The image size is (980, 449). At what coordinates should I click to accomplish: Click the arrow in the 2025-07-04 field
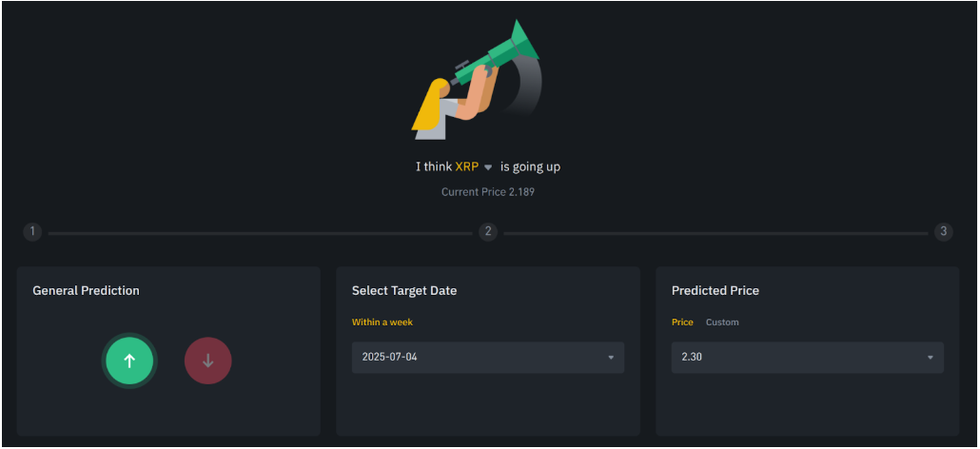pyautogui.click(x=611, y=358)
